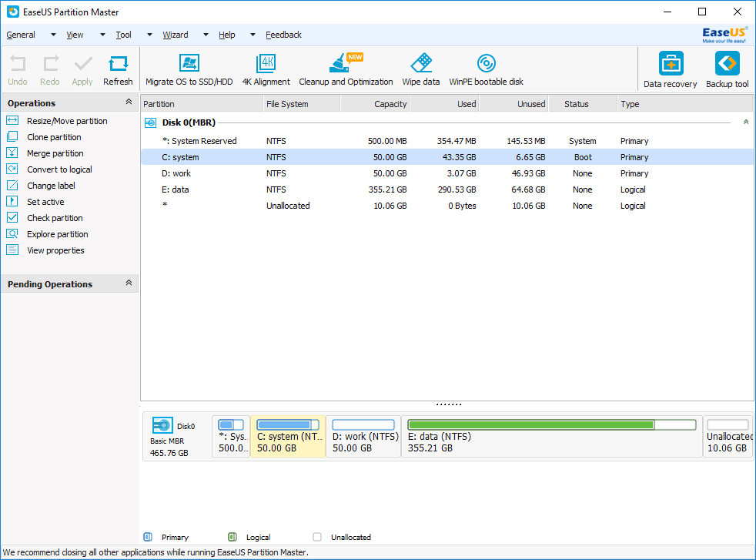Viewport: 756px width, 560px height.
Task: Click the Undo toolbar icon
Action: coord(17,69)
